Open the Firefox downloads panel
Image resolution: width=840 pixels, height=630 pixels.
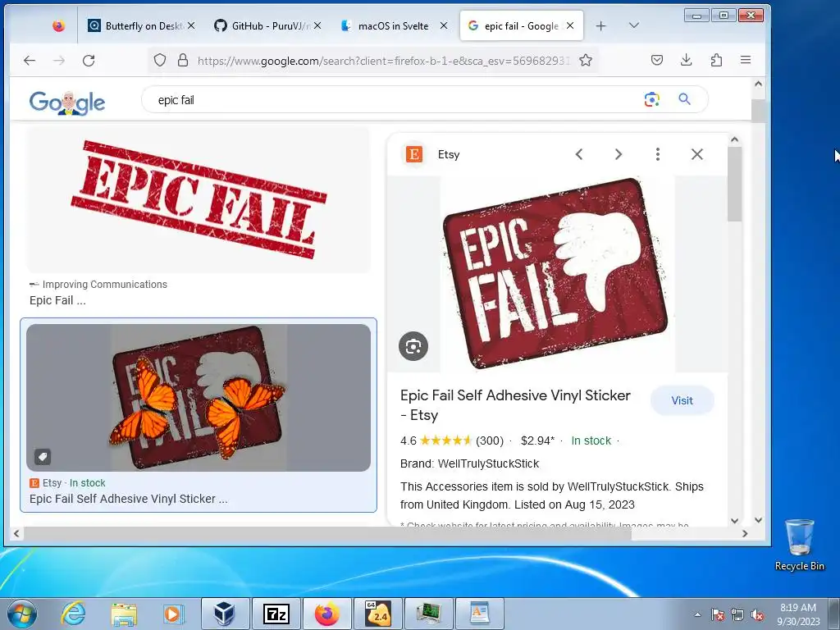[x=687, y=60]
